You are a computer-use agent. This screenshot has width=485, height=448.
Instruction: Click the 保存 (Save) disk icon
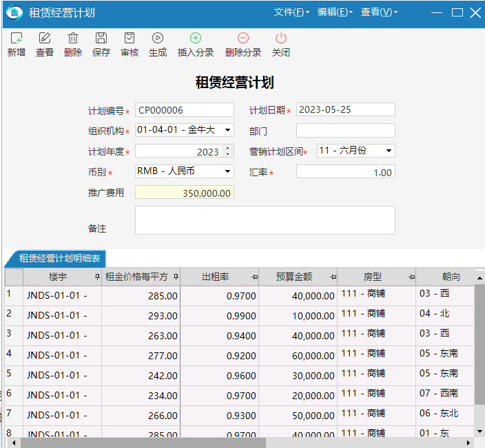pyautogui.click(x=101, y=39)
